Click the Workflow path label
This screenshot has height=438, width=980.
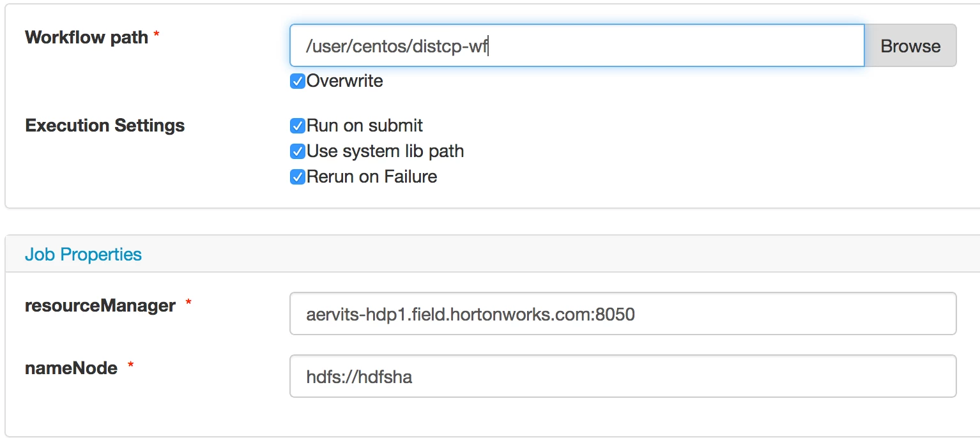click(x=86, y=38)
